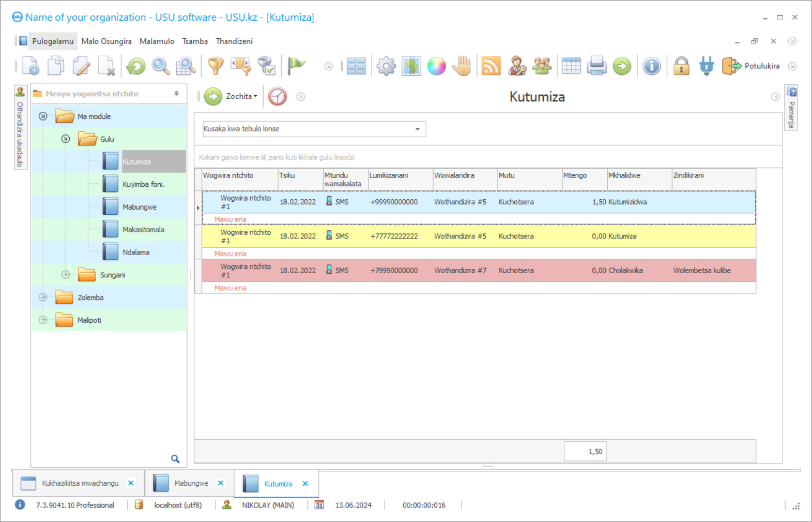This screenshot has height=522, width=812.
Task: Expand the Sungani folder
Action: point(66,275)
